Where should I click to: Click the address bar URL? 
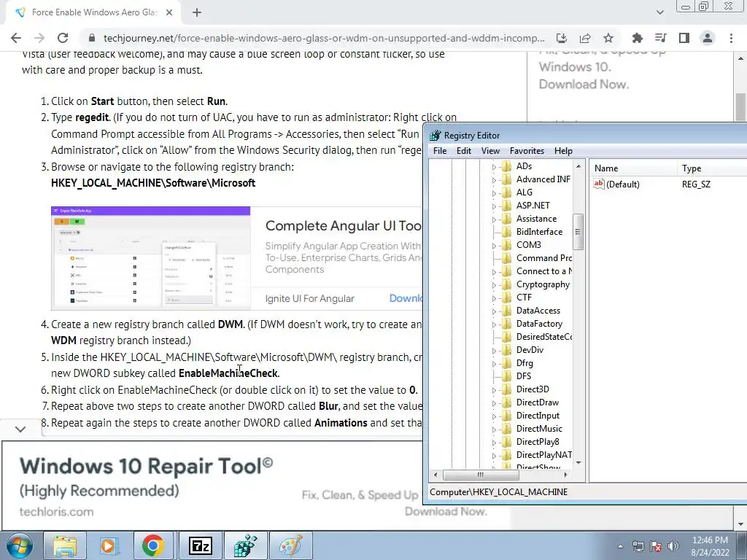pyautogui.click(x=323, y=38)
